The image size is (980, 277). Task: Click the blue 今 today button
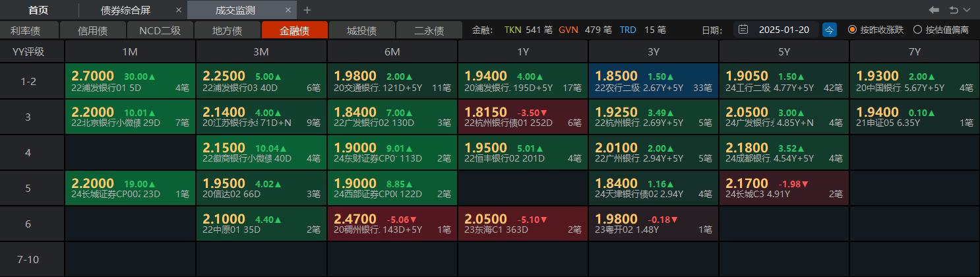coord(830,30)
